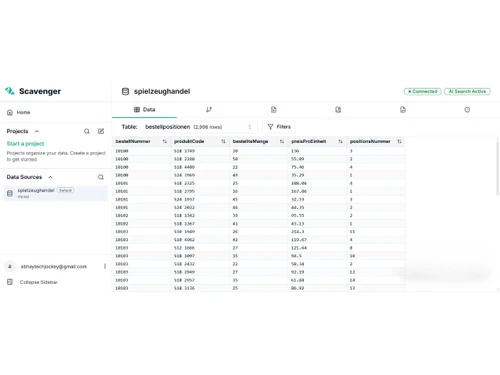The image size is (500, 375).
Task: Collapse the Data Sources section chevron
Action: [50, 177]
